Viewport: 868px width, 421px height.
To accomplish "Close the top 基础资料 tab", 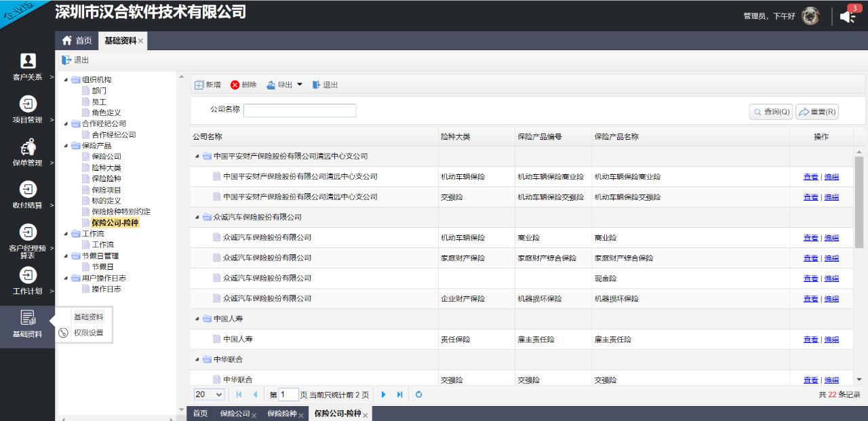I will pyautogui.click(x=141, y=41).
